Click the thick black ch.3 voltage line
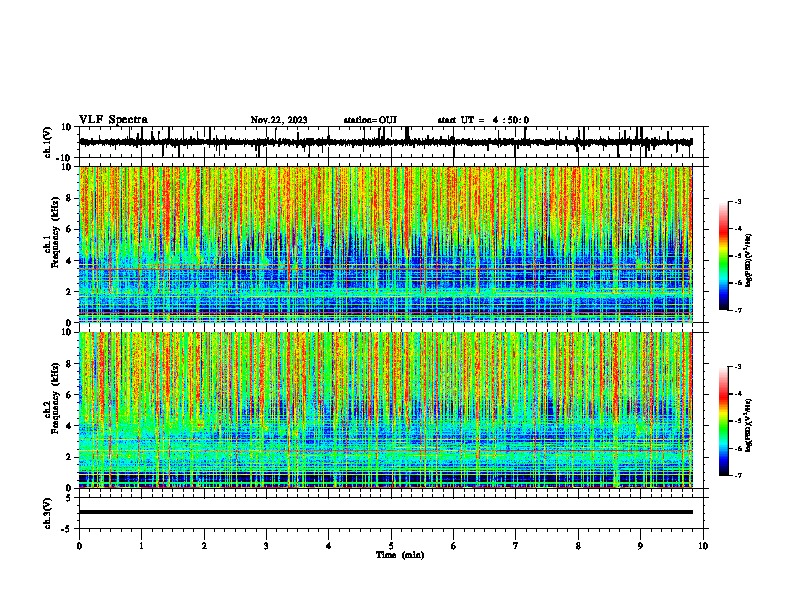792x612 pixels. tap(385, 512)
